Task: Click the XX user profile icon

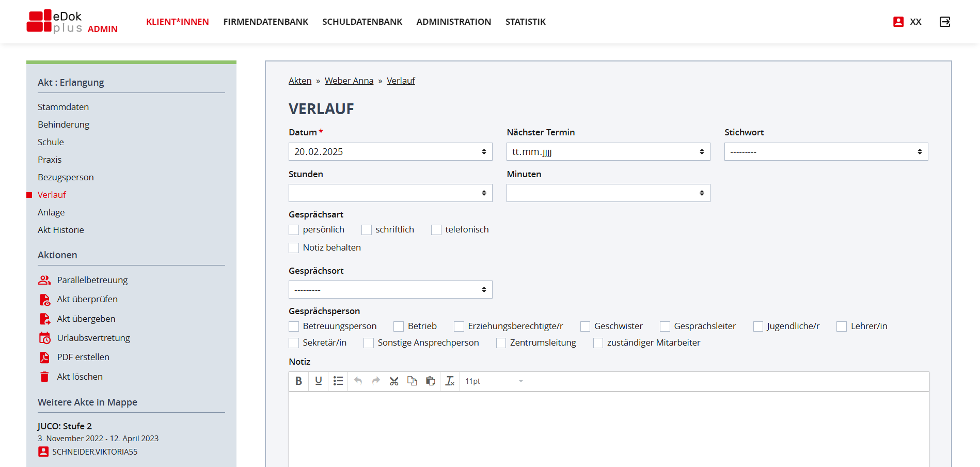Action: [898, 22]
